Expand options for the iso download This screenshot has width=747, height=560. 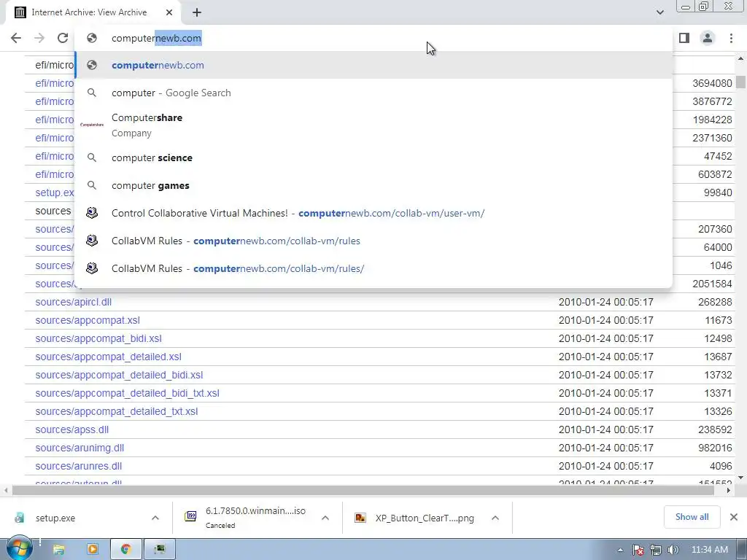click(325, 518)
